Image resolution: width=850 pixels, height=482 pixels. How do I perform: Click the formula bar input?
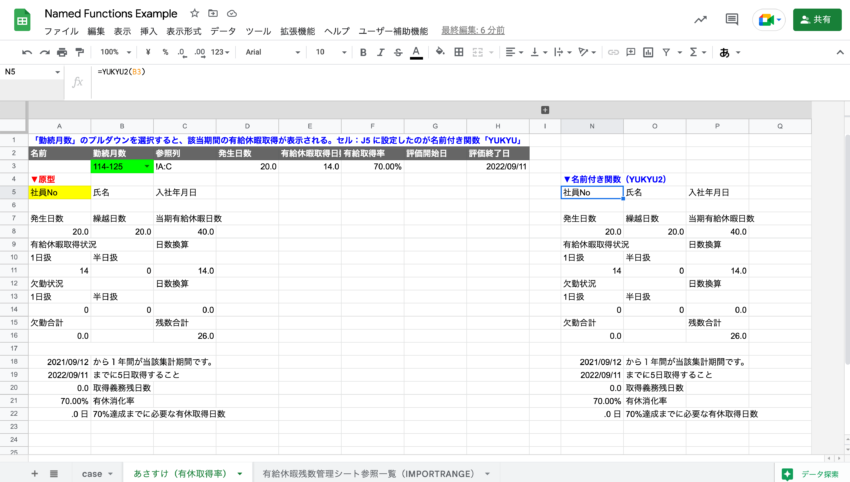pos(400,72)
